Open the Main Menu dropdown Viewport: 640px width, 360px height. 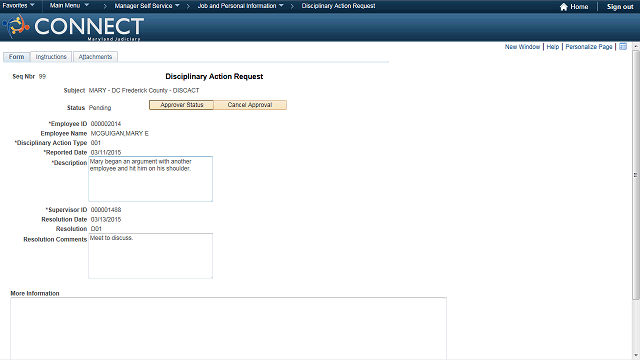tap(69, 6)
